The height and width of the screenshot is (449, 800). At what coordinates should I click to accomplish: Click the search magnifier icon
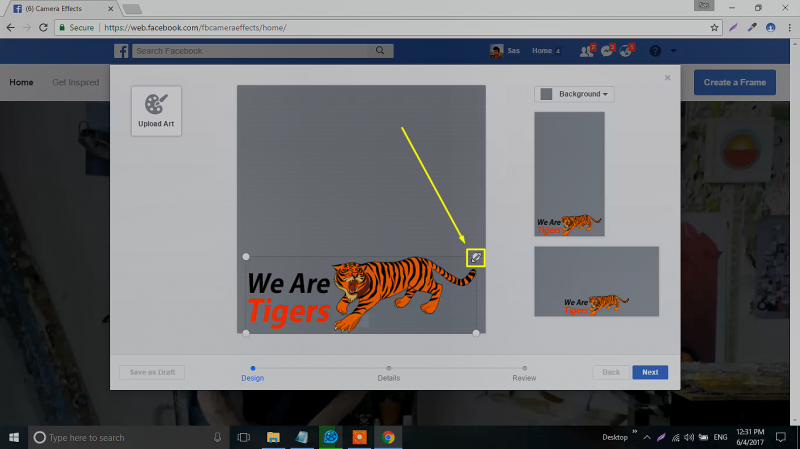380,51
